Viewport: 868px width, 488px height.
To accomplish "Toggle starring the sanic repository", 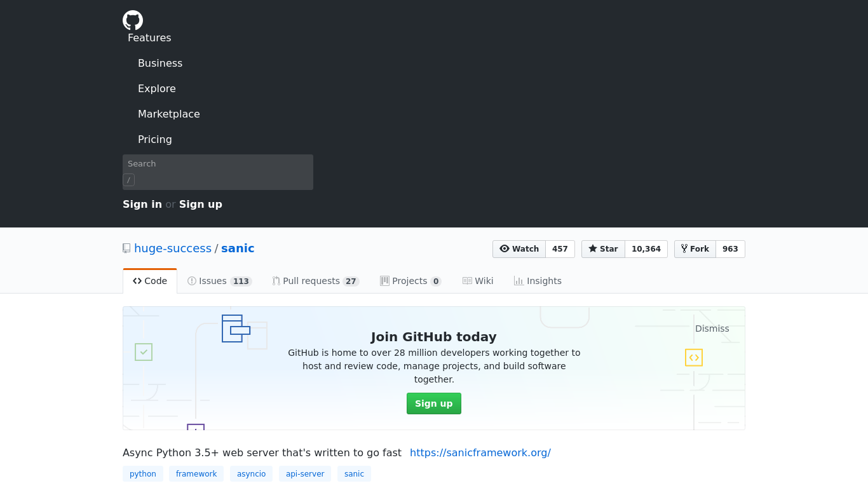I will coord(602,248).
